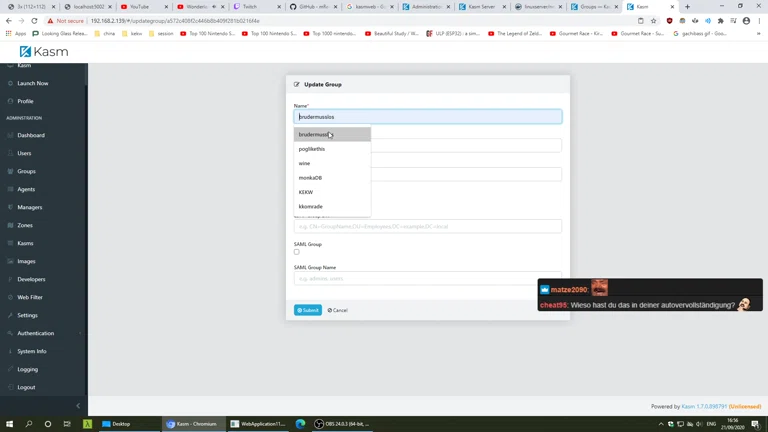Open the Users admin page
The width and height of the screenshot is (768, 432).
coord(24,153)
